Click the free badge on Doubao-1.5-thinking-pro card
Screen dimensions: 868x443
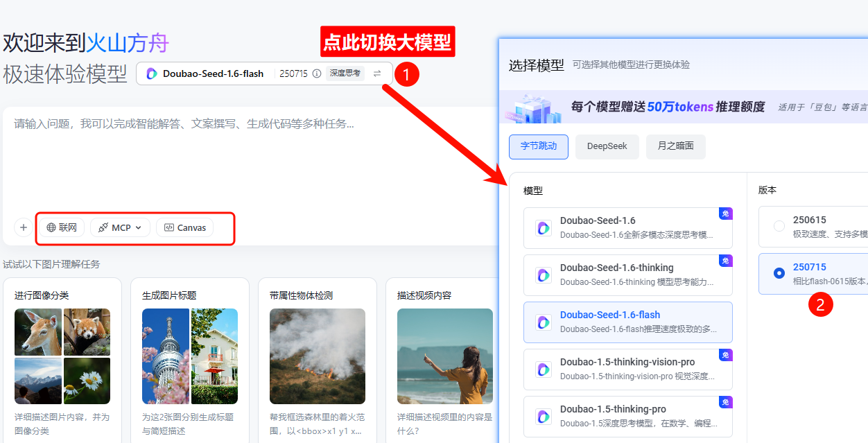(x=725, y=402)
